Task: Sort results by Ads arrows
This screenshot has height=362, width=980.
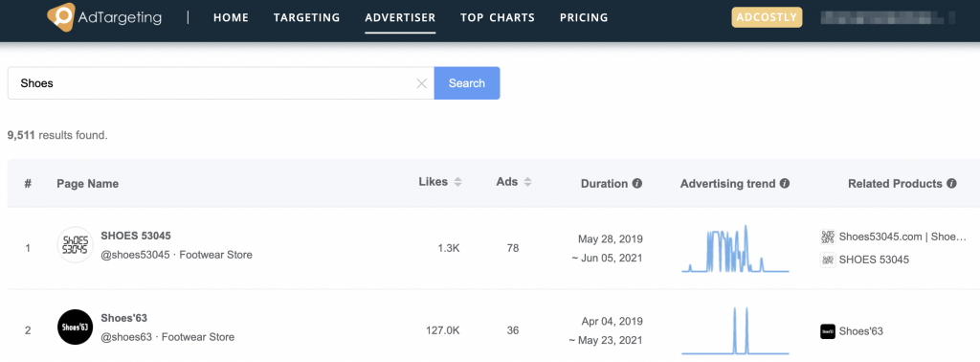Action: pyautogui.click(x=527, y=183)
